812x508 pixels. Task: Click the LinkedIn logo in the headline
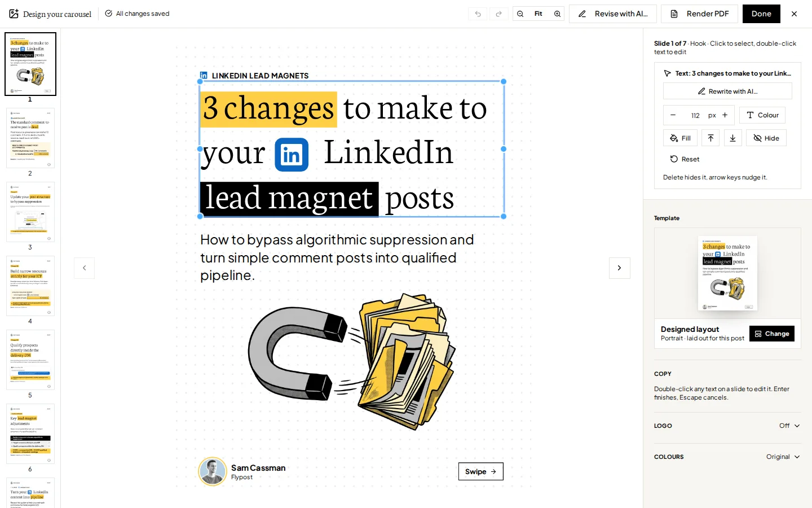click(292, 154)
